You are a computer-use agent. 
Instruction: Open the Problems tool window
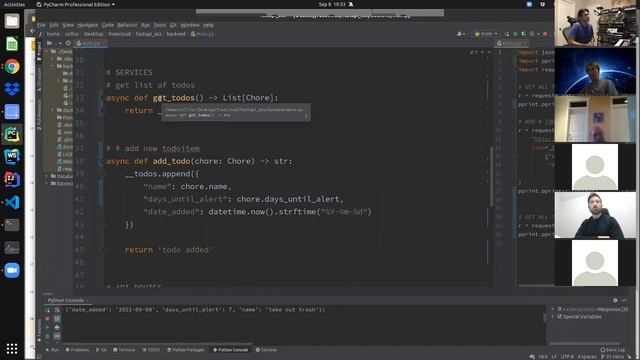pyautogui.click(x=77, y=350)
